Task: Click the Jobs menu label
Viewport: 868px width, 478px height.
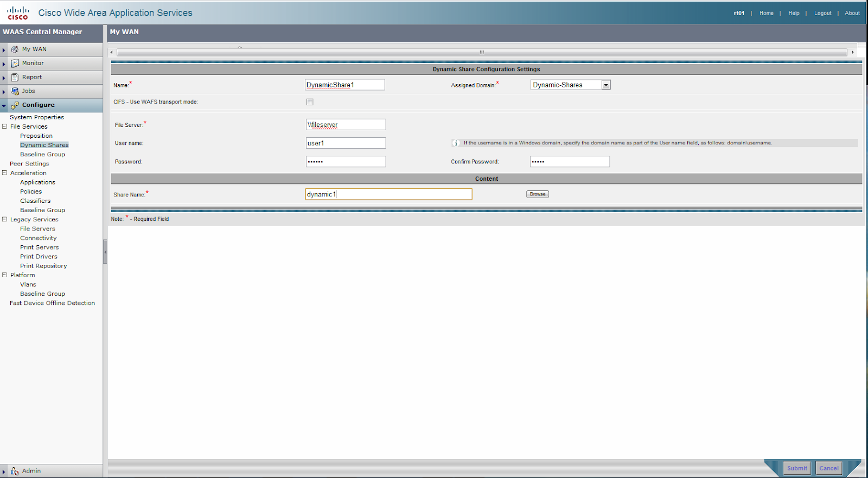Action: click(28, 91)
